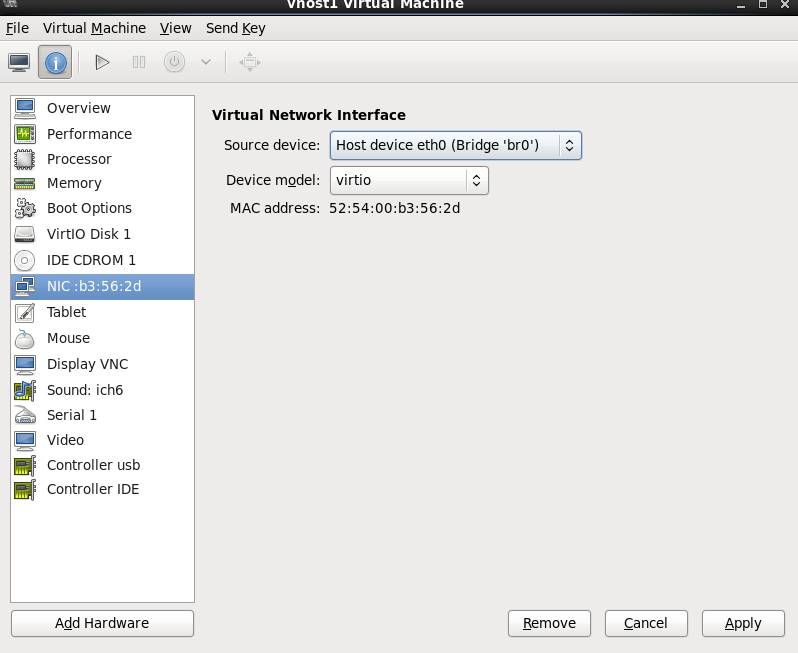798x653 pixels.
Task: Click the Add Hardware button
Action: tap(102, 623)
